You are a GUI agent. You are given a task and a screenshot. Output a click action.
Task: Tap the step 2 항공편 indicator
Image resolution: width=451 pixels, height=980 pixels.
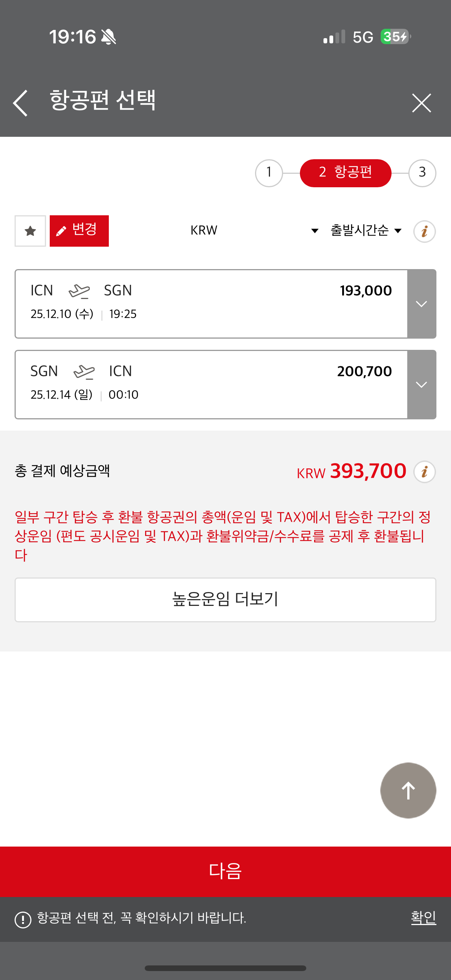[345, 173]
